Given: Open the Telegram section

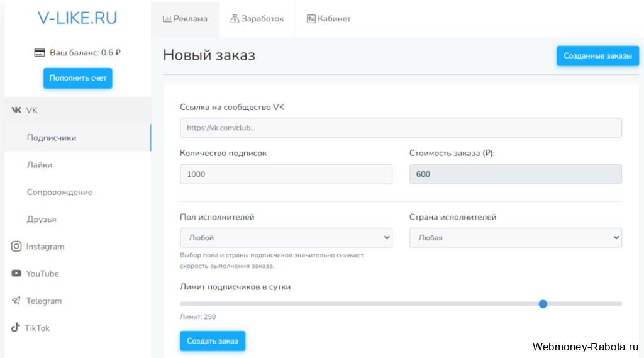Looking at the screenshot, I should click(x=77, y=301).
